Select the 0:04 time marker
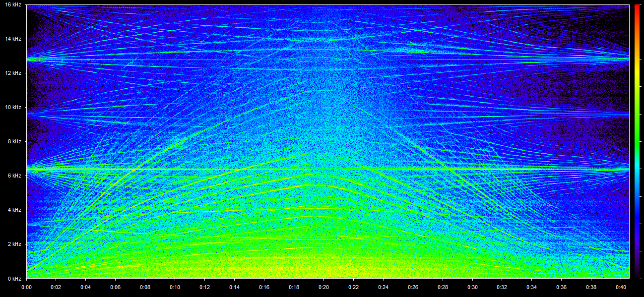Viewport: 644px width, 297px height. click(86, 287)
